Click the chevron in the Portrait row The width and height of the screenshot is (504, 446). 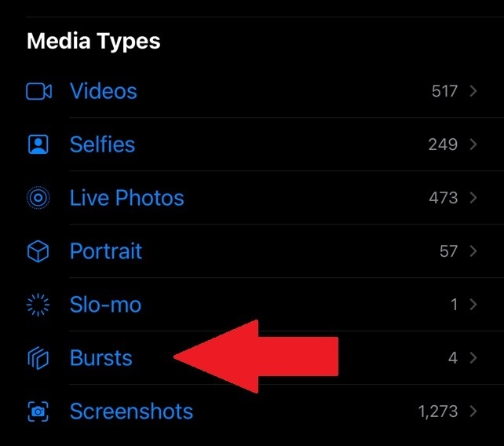click(473, 251)
